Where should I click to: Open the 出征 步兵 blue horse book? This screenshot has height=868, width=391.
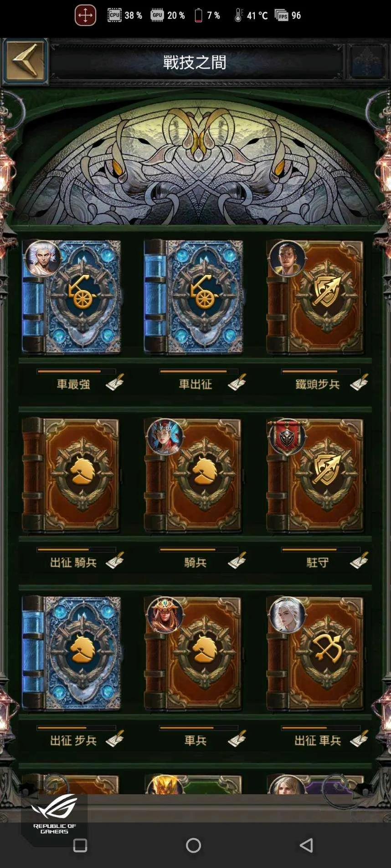click(x=72, y=653)
